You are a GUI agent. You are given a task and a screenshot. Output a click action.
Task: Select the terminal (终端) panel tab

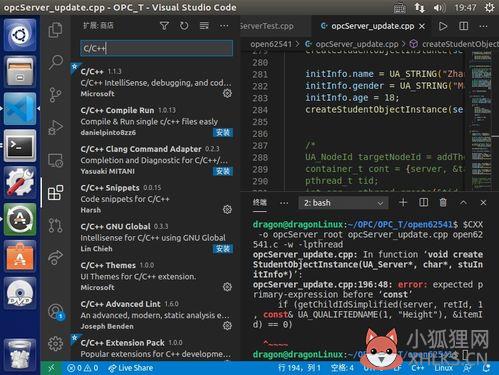pos(260,202)
